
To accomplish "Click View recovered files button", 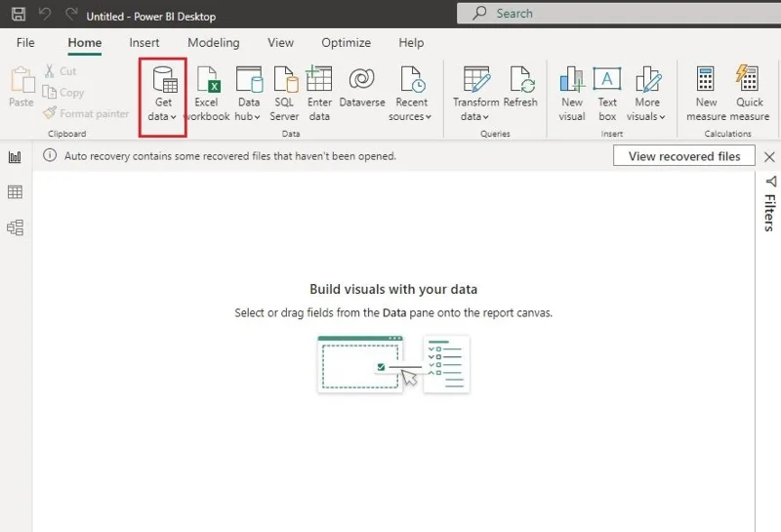I will pyautogui.click(x=684, y=156).
